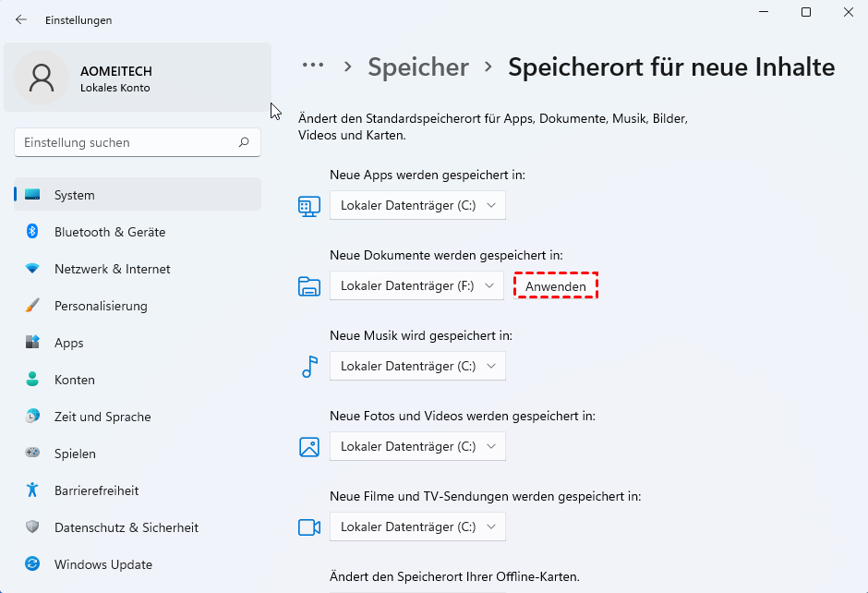Navigate to Speicher breadcrumb
Image resolution: width=868 pixels, height=593 pixels.
[418, 67]
